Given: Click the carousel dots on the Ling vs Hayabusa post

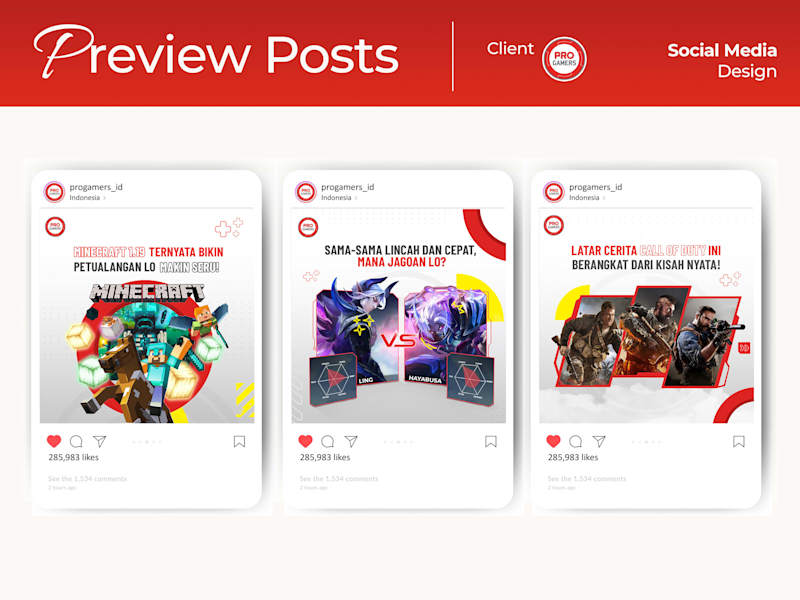Looking at the screenshot, I should point(398,442).
